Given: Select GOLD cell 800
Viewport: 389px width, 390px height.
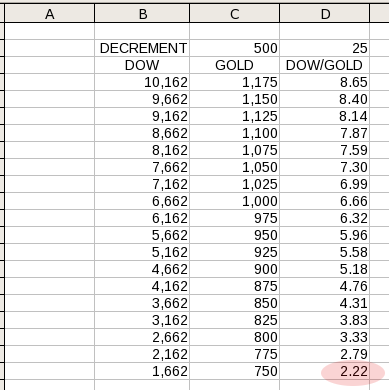Looking at the screenshot, I should [234, 337].
